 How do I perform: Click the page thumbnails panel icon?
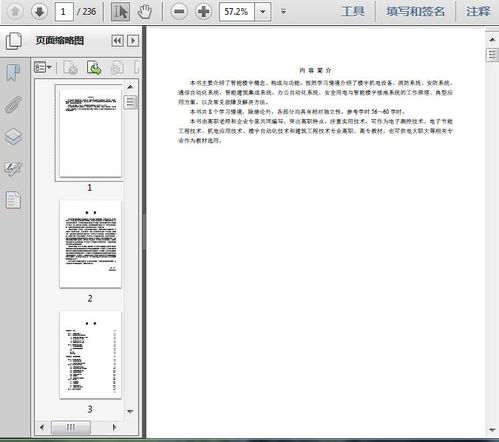click(x=14, y=41)
